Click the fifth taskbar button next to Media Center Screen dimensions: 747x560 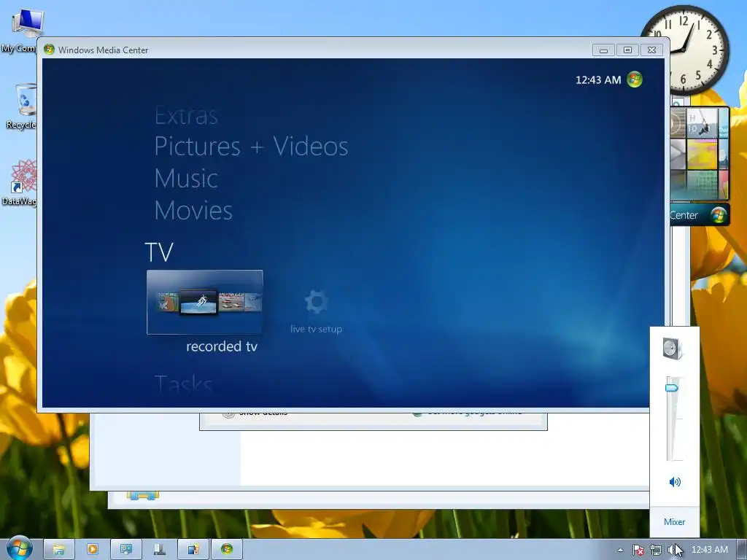[x=193, y=550]
